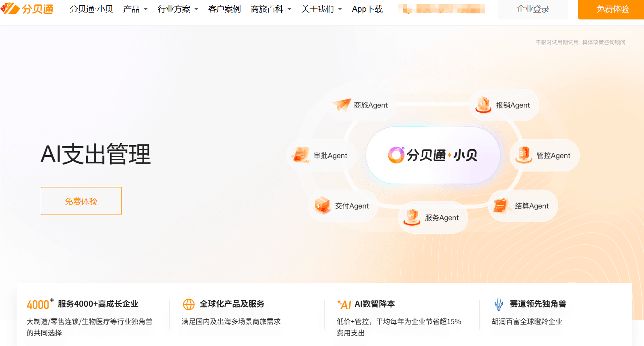Click the 管控Agent icon
The width and height of the screenshot is (644, 346).
(x=524, y=155)
